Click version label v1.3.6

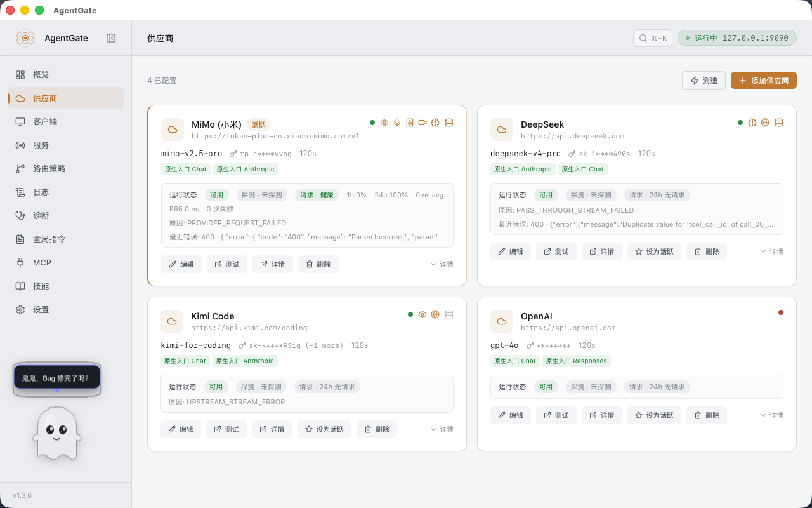(x=22, y=495)
